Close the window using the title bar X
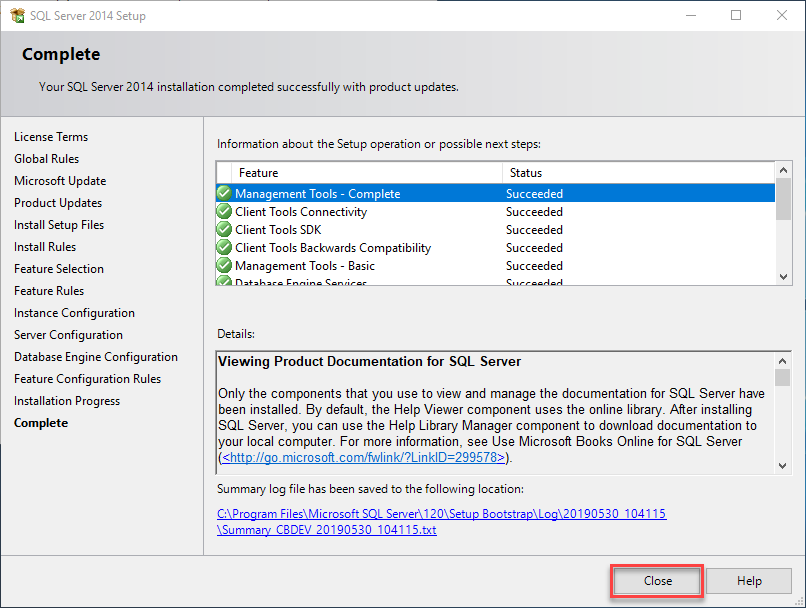Viewport: 806px width, 608px height. point(782,15)
